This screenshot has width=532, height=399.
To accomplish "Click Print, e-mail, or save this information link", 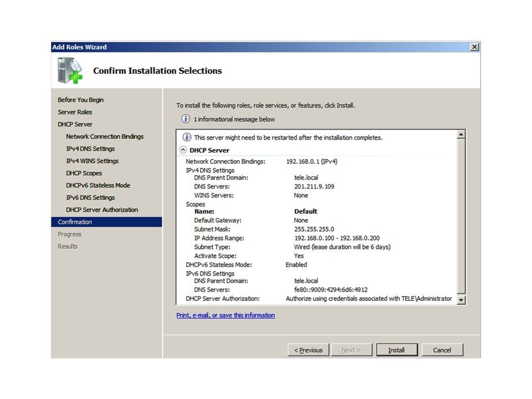I will tap(226, 315).
